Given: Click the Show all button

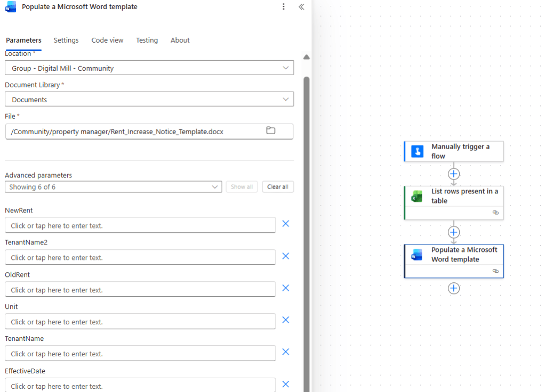Looking at the screenshot, I should [242, 187].
